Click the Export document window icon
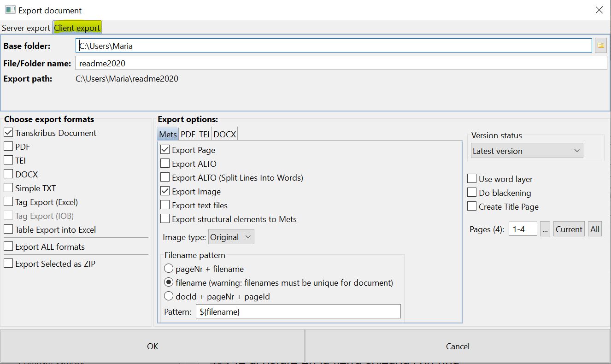 click(x=10, y=10)
